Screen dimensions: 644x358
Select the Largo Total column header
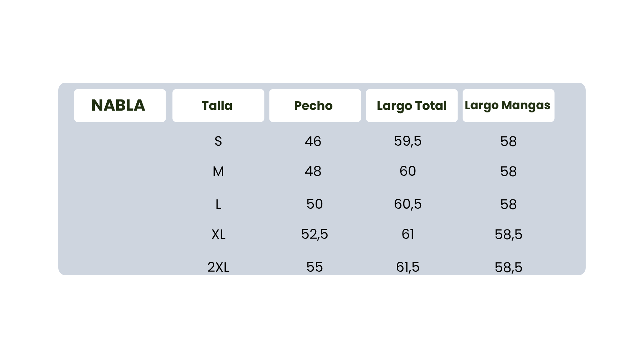pyautogui.click(x=412, y=106)
